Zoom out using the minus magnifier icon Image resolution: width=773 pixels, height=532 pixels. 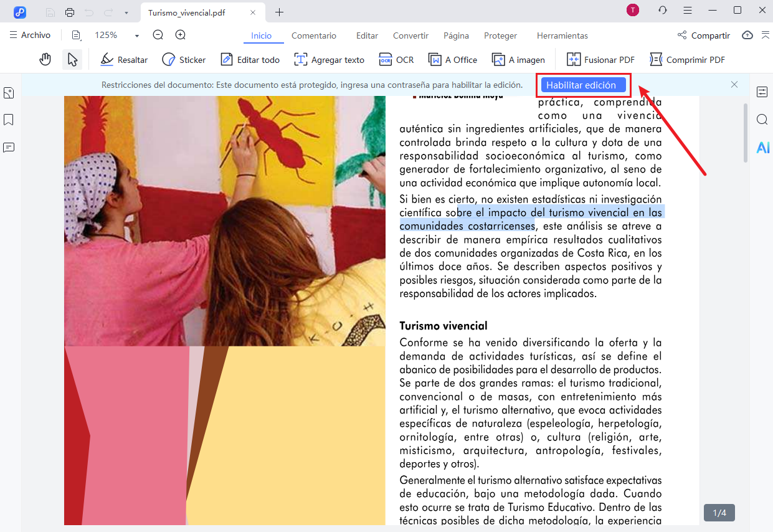[159, 36]
